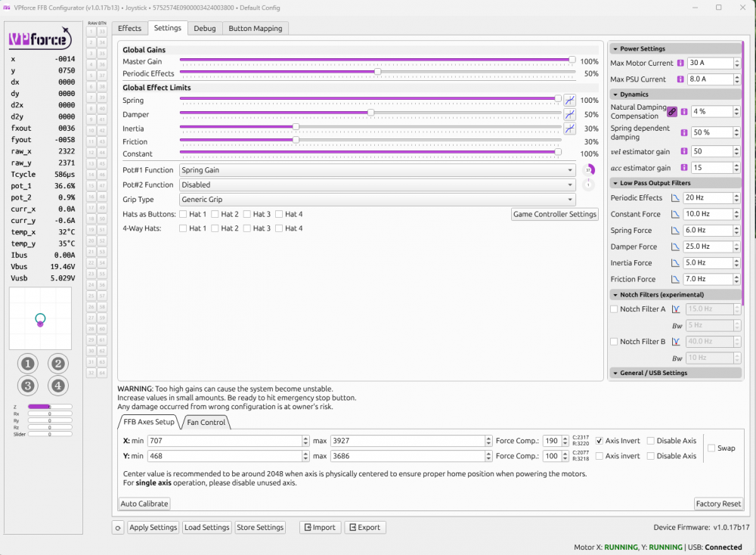The width and height of the screenshot is (756, 555).
Task: Click the Auto Calibrate button
Action: pos(144,504)
